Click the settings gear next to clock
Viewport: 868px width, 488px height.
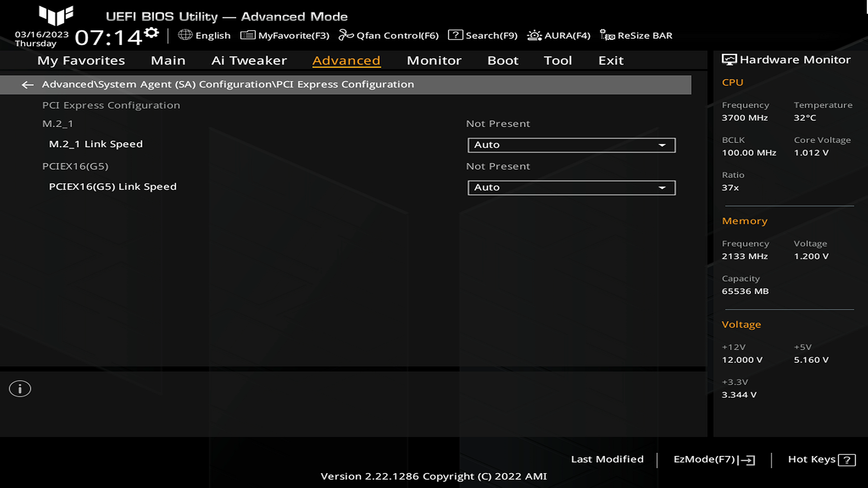(x=152, y=33)
